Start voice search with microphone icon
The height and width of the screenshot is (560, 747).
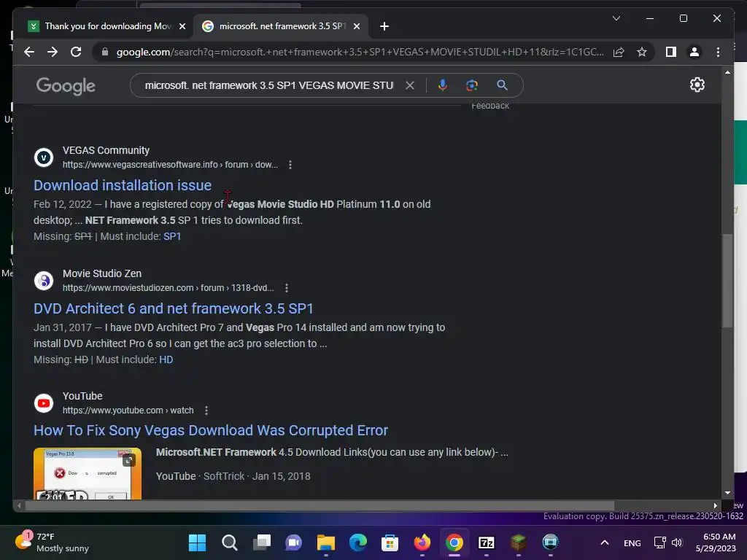click(443, 85)
